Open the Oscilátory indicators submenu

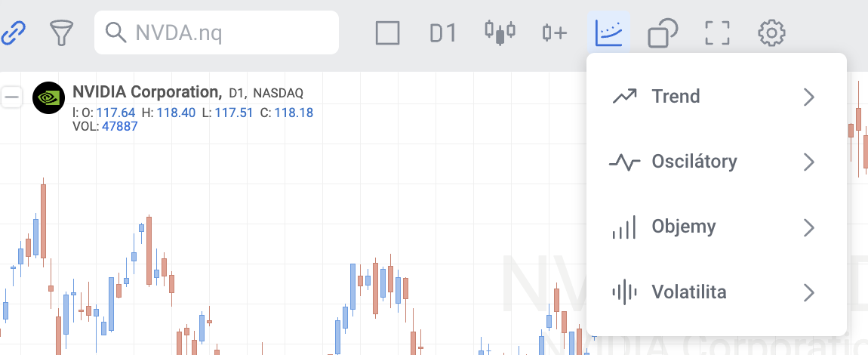716,162
